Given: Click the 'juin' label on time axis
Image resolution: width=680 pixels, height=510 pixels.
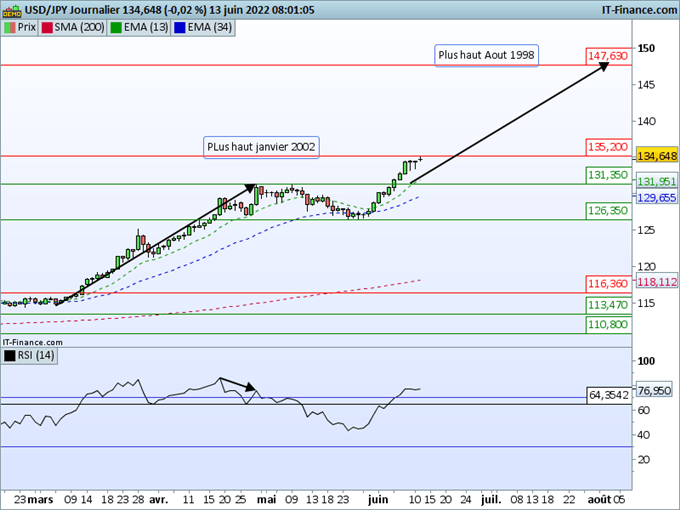Looking at the screenshot, I should point(378,500).
